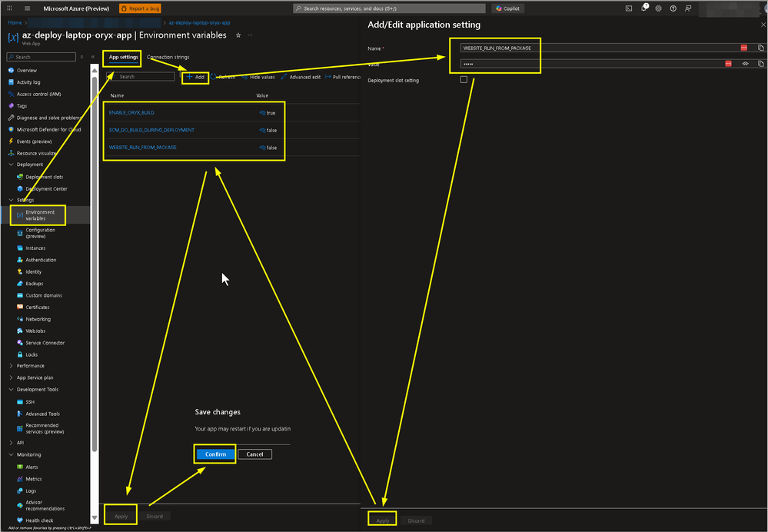Click Apply at bottom of Environment variables page

pyautogui.click(x=121, y=516)
